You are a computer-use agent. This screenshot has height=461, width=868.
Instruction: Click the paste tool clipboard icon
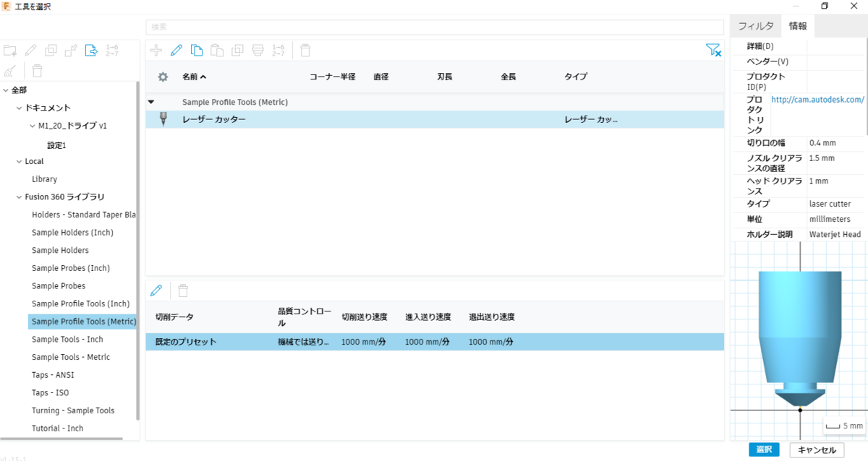point(216,51)
